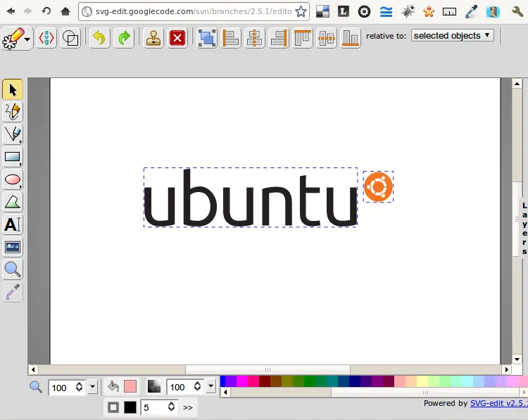Image resolution: width=528 pixels, height=420 pixels.
Task: Open the 'relative to' selected objects dropdown
Action: [452, 35]
